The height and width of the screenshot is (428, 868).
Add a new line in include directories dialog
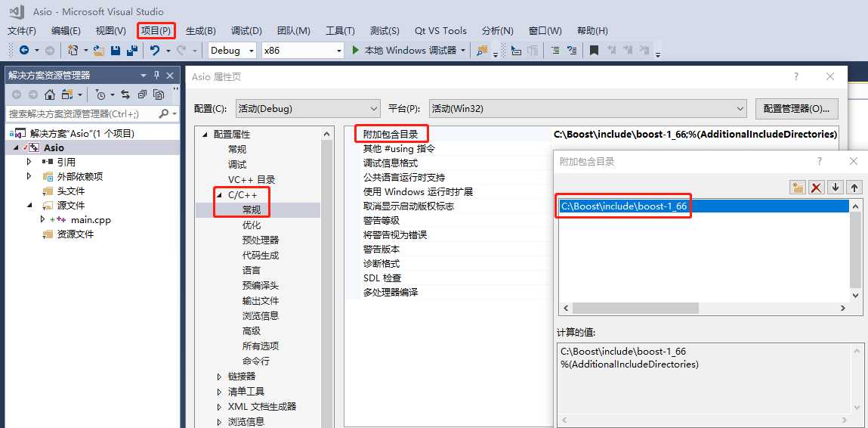click(x=797, y=188)
